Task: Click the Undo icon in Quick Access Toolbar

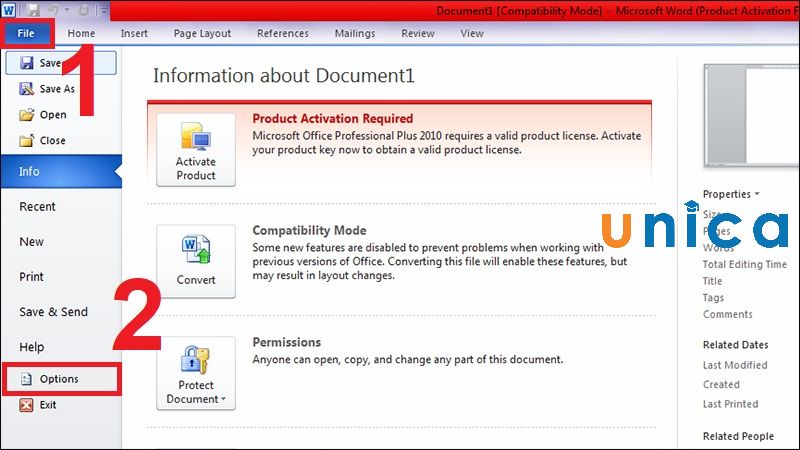Action: 55,10
